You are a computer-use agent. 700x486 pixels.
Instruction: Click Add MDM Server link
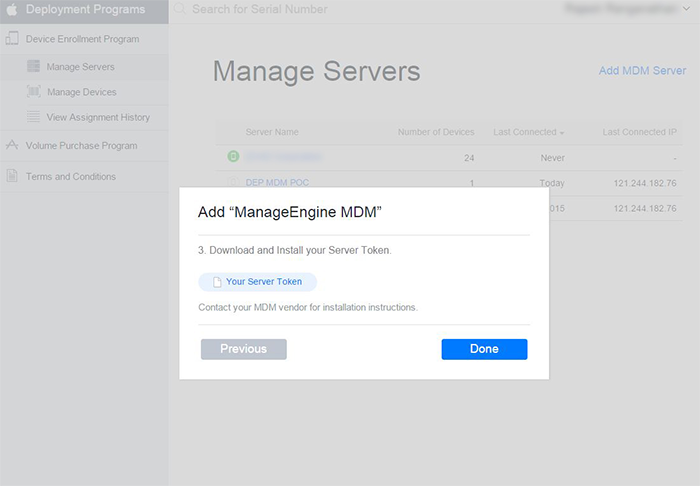pyautogui.click(x=642, y=71)
